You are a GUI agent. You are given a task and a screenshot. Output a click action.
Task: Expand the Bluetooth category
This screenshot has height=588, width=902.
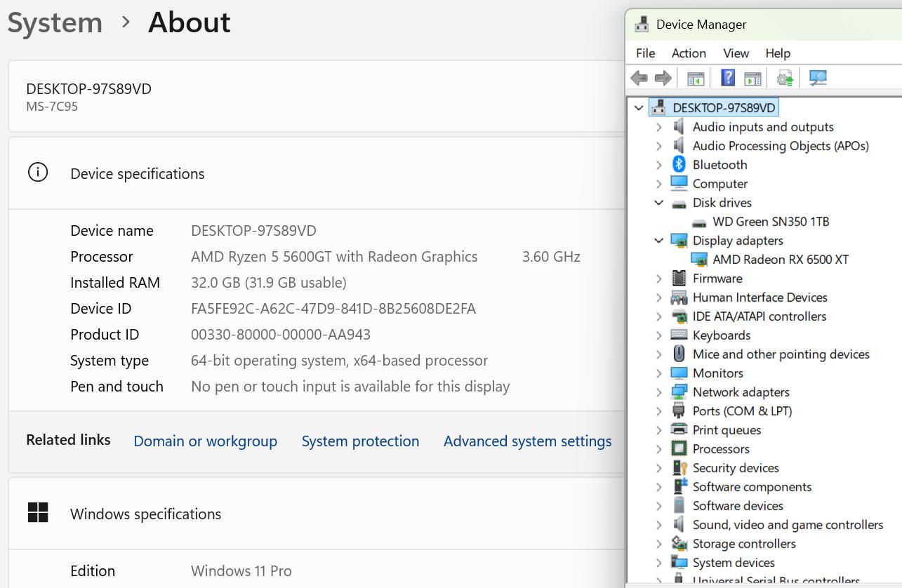click(x=658, y=165)
